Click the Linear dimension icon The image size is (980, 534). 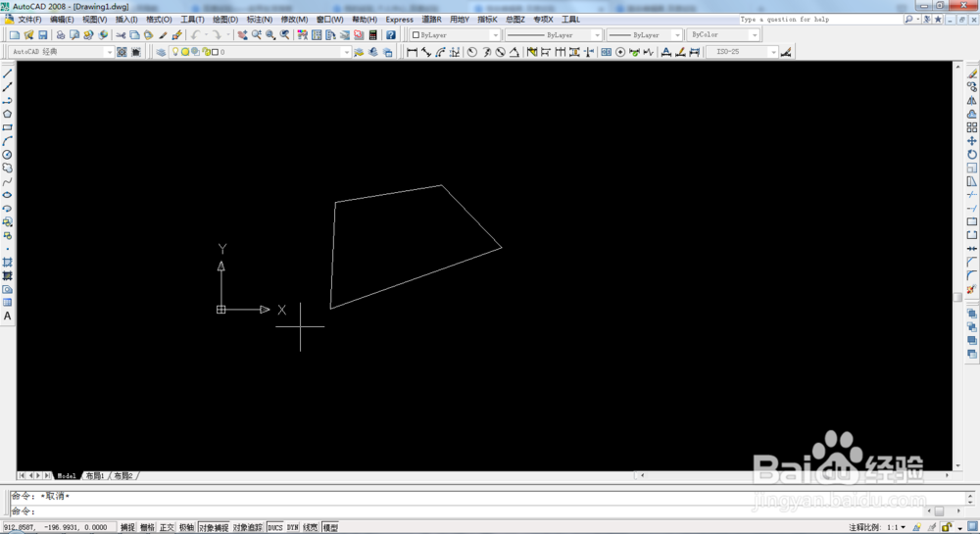412,52
